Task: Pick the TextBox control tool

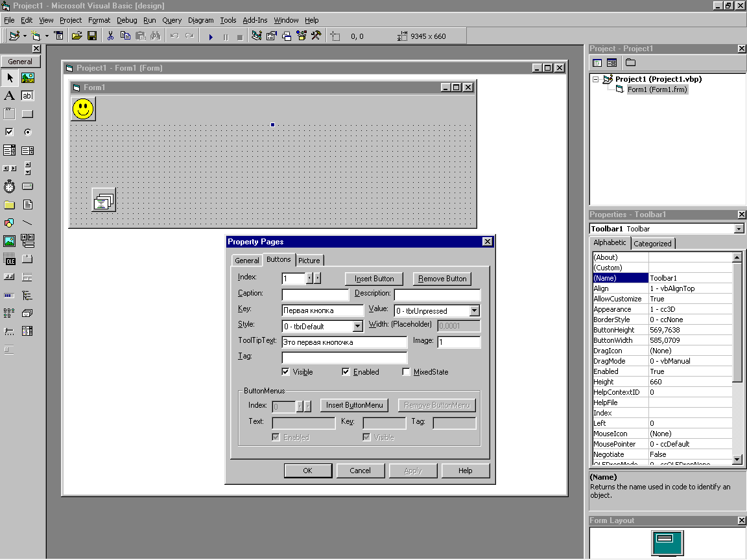Action: pos(28,96)
